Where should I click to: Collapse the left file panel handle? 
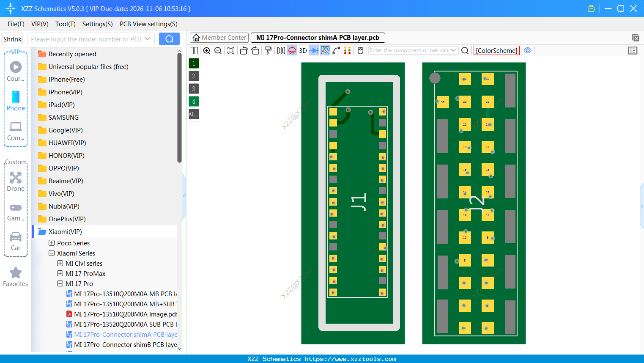(x=184, y=196)
